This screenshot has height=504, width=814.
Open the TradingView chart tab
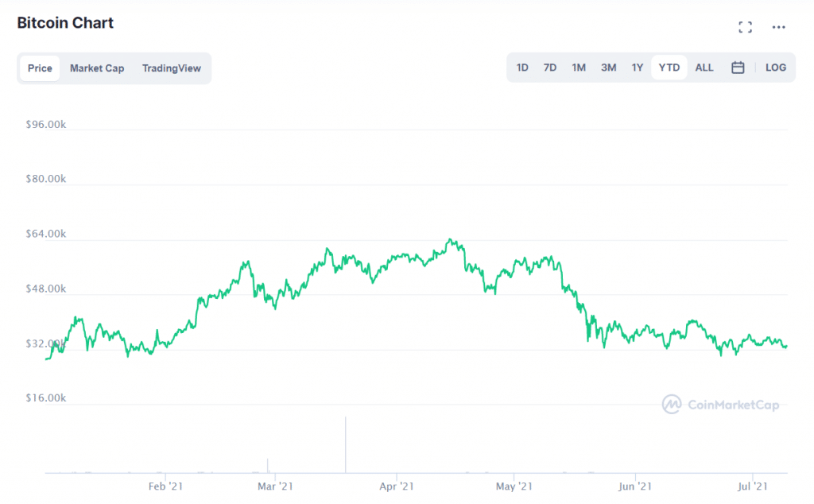[172, 68]
